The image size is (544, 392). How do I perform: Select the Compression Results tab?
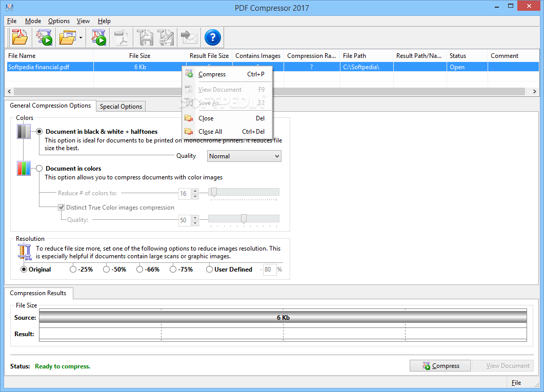click(x=38, y=293)
